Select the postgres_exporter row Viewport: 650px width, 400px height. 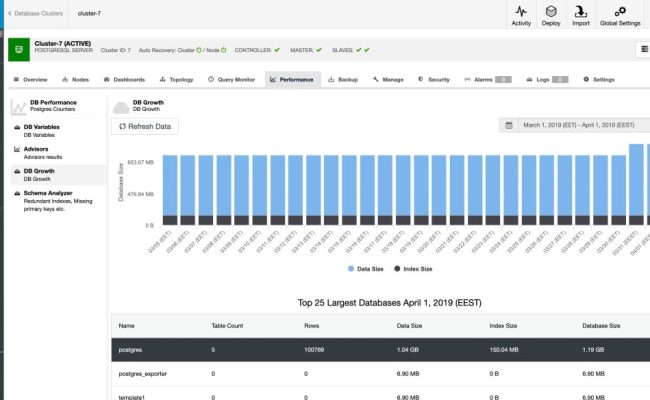tap(381, 374)
